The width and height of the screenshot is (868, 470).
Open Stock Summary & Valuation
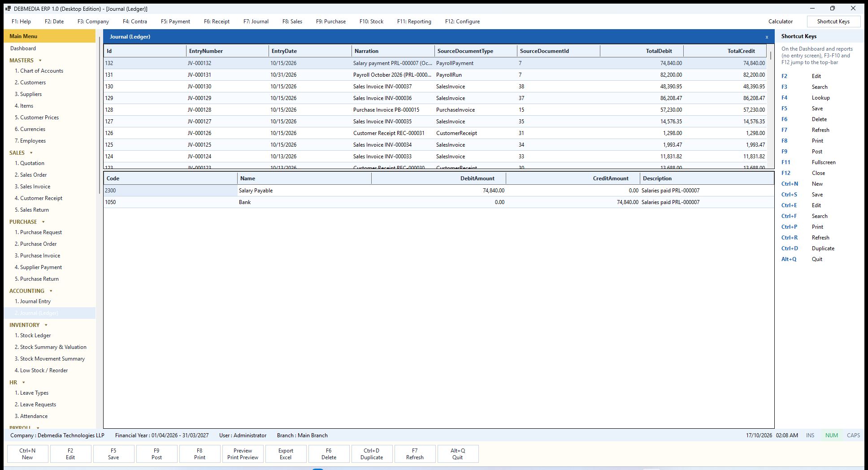51,347
